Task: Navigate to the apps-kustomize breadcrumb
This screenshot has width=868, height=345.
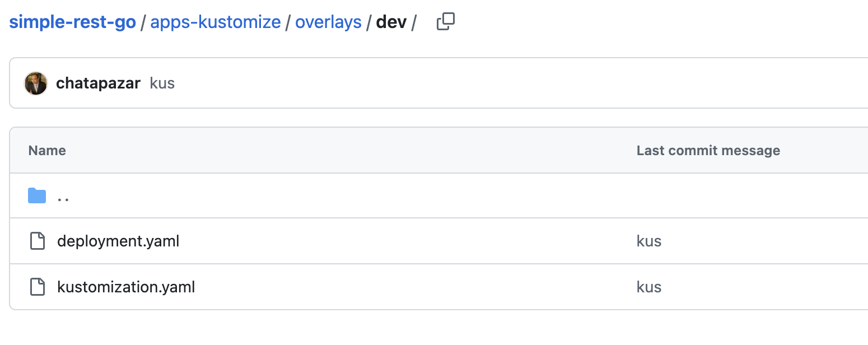Action: pyautogui.click(x=216, y=22)
